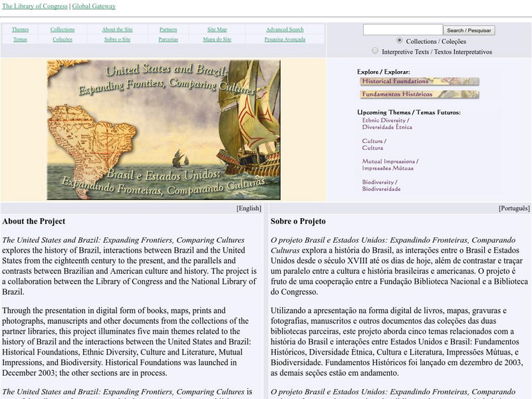Click the Search / Pesquisar button
This screenshot has height=399, width=532.
[468, 29]
